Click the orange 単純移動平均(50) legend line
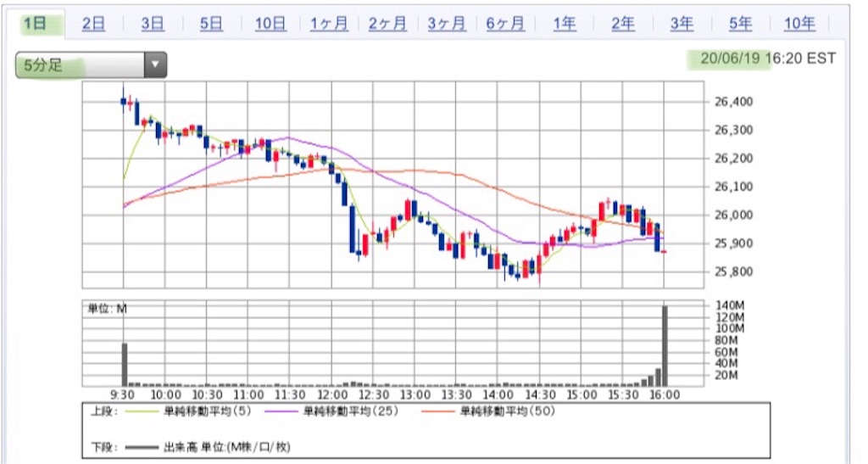Screen dimensions: 868x464 point(438,411)
